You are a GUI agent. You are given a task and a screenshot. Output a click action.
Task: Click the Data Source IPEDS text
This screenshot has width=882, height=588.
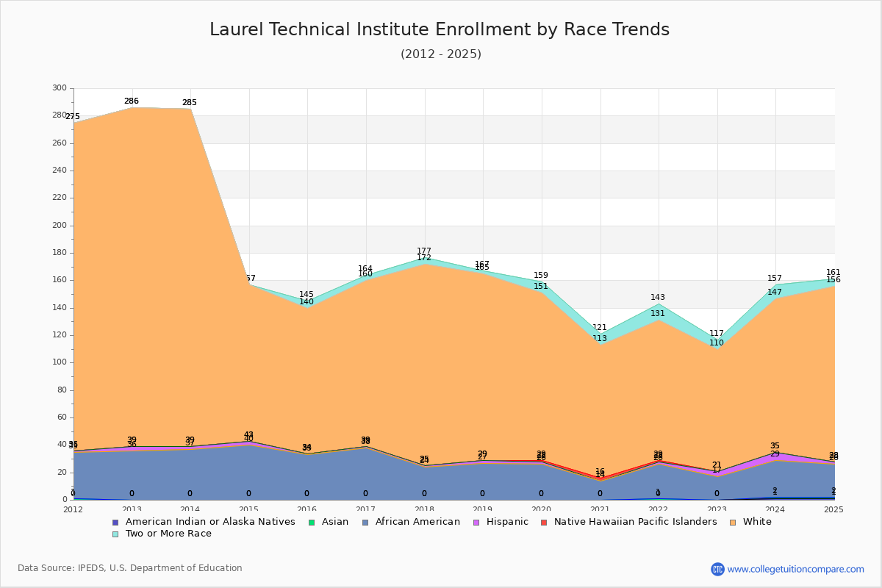click(x=130, y=568)
